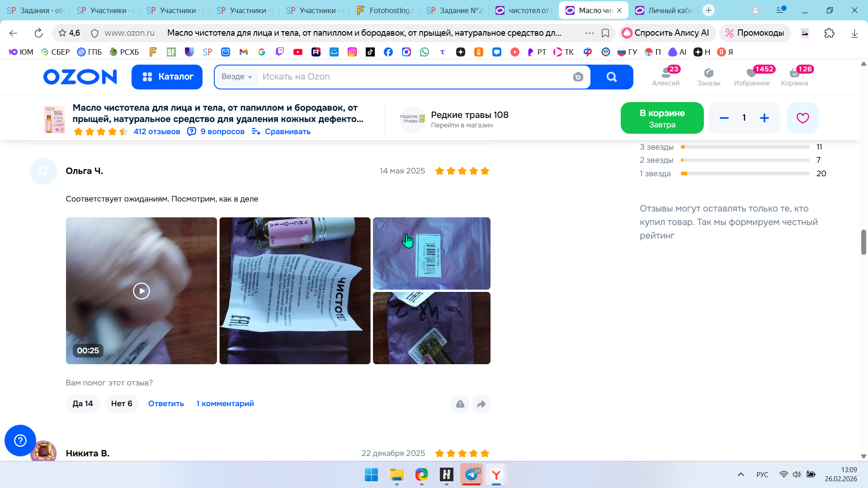Image resolution: width=868 pixels, height=488 pixels.
Task: Report Olga's review with warning icon
Action: 460,404
